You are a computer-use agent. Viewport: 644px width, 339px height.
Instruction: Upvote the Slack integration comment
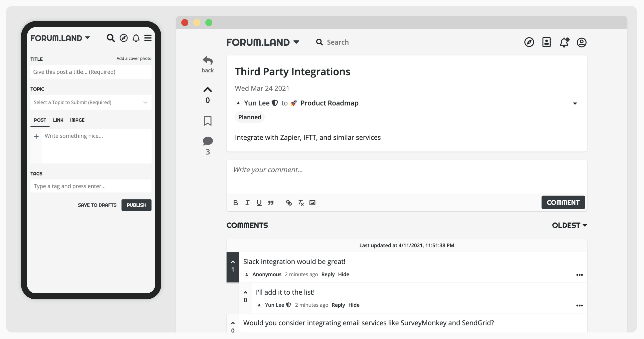pyautogui.click(x=233, y=262)
